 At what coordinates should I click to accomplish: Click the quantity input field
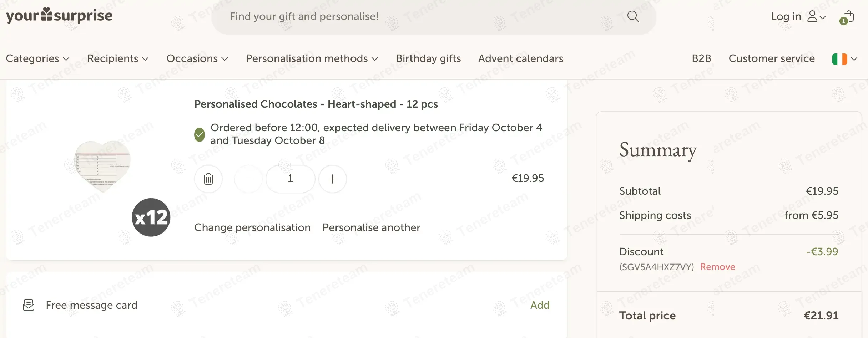point(290,179)
